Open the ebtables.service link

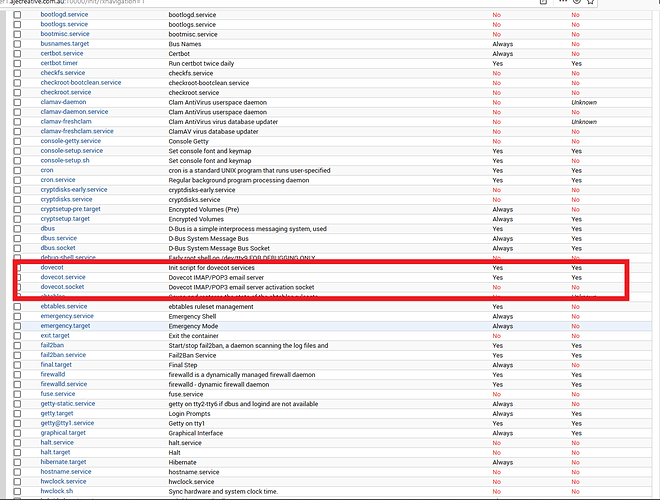[x=64, y=306]
